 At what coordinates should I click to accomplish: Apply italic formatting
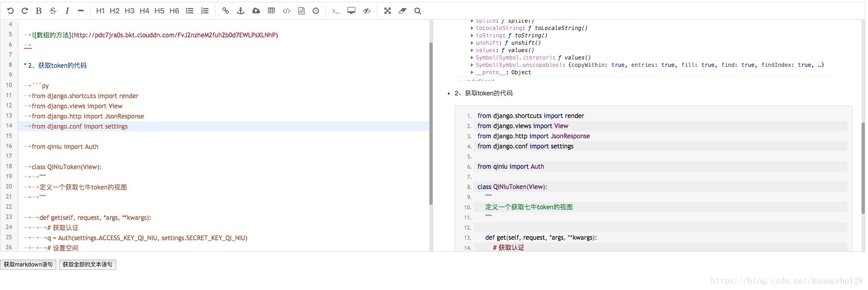(x=67, y=11)
